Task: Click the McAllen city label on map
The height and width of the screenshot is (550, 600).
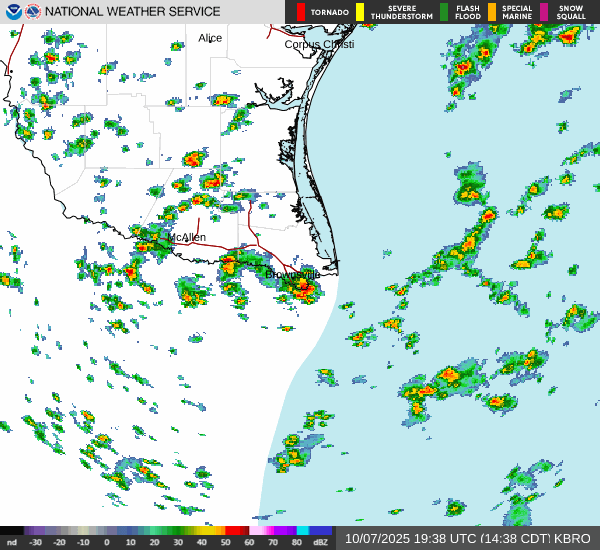Action: [187, 237]
